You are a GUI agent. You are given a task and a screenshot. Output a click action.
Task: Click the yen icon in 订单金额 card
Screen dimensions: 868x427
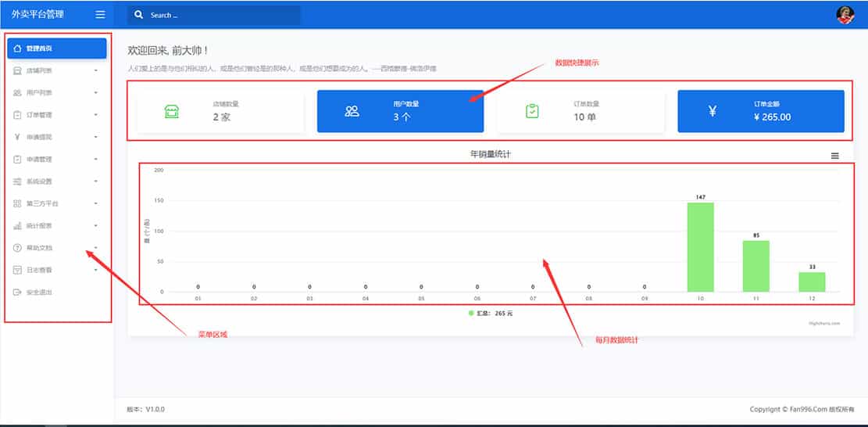[x=712, y=111]
